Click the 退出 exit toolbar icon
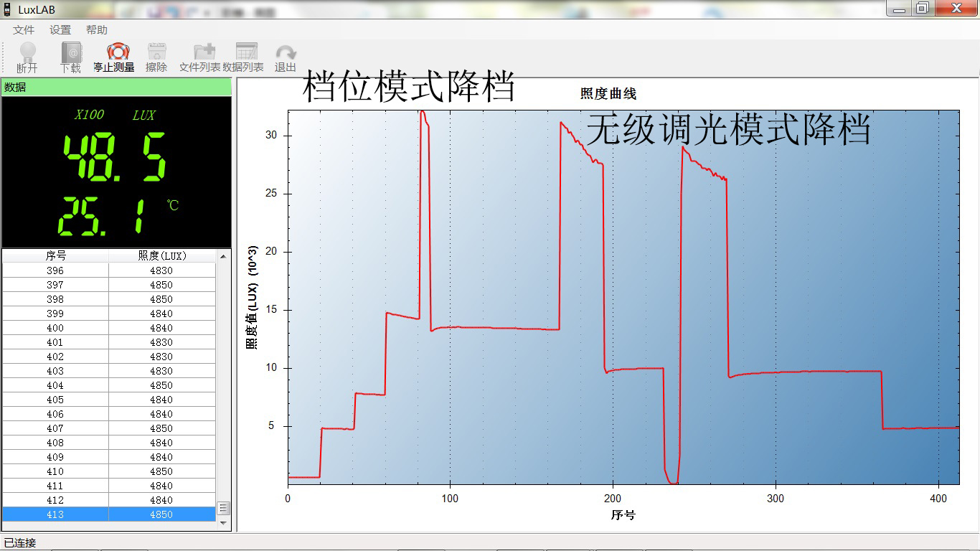The image size is (980, 551). pos(286,57)
